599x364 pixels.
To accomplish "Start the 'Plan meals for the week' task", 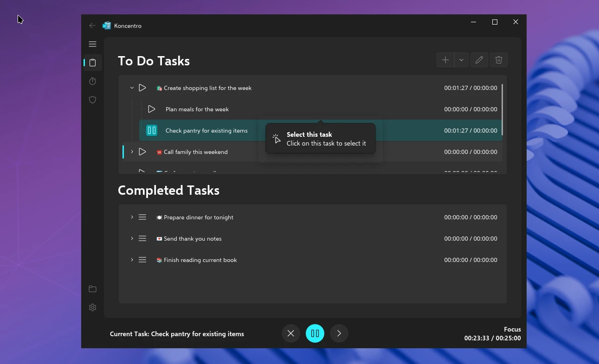I will (x=151, y=109).
